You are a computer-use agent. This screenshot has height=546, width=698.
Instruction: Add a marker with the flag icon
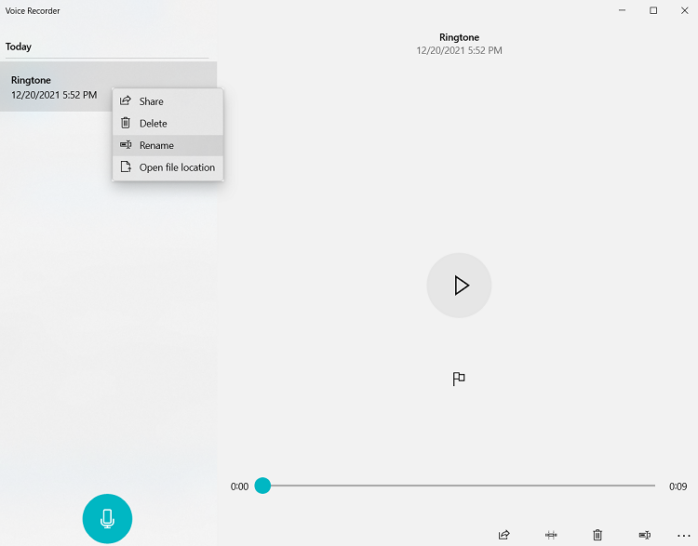click(459, 379)
